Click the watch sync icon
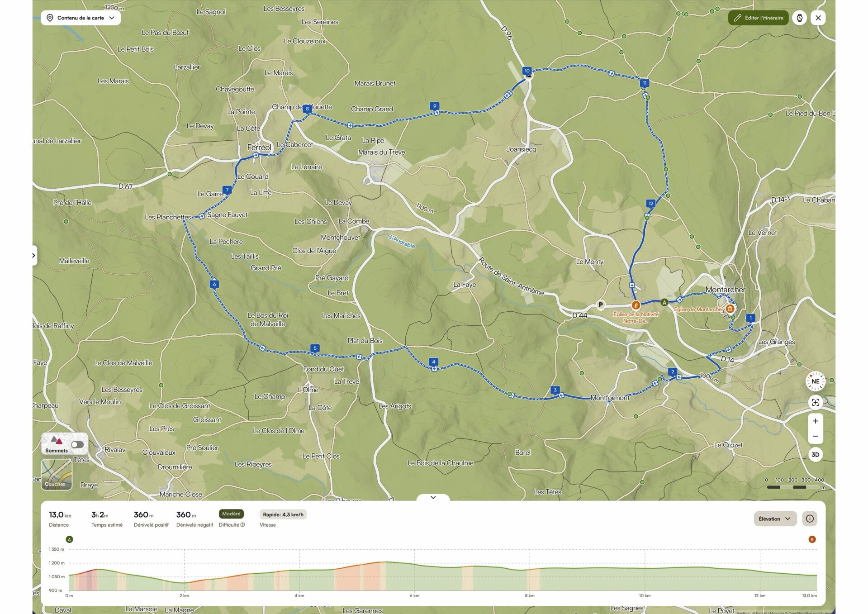The width and height of the screenshot is (868, 614). pos(799,18)
